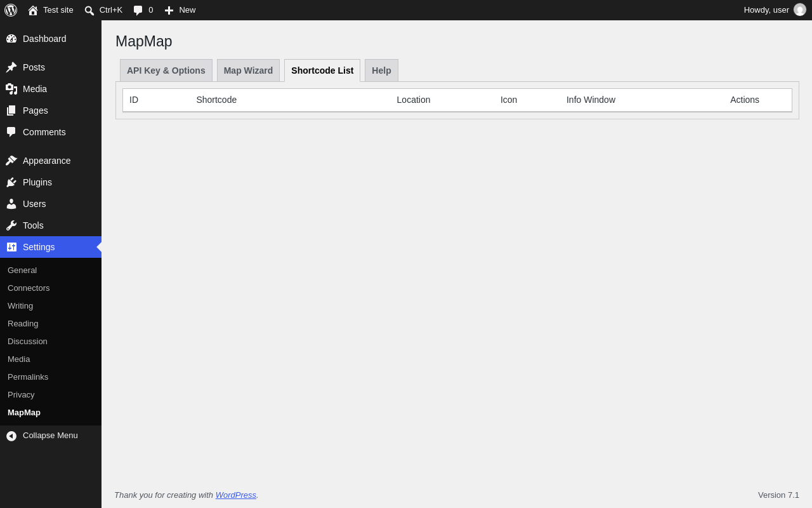
Task: Click the Version 7.1 footer text
Action: [778, 495]
